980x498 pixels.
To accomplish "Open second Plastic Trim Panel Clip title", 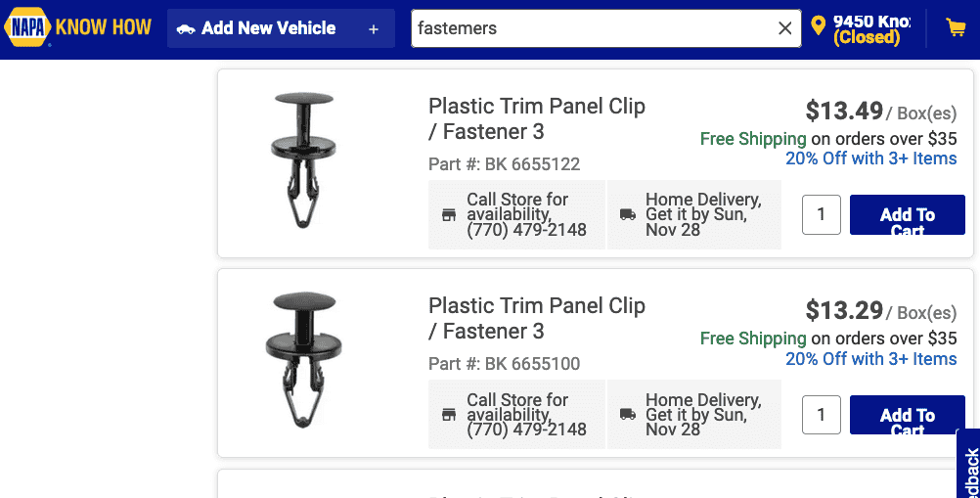I will [x=537, y=318].
